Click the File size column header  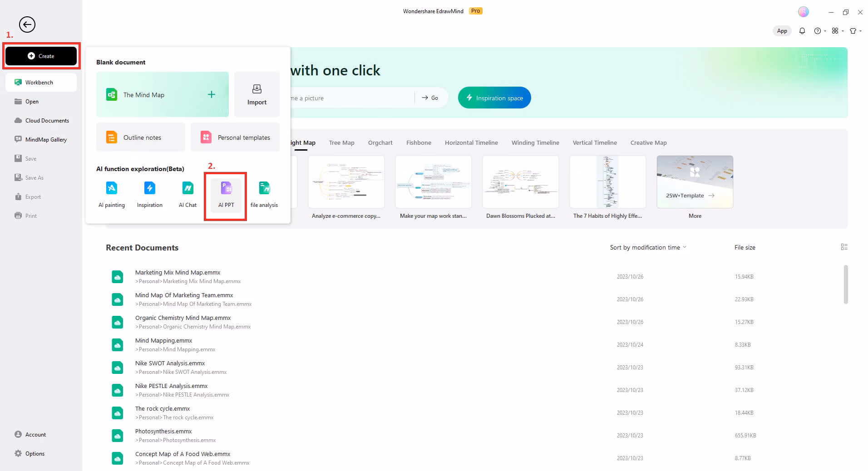pos(745,247)
